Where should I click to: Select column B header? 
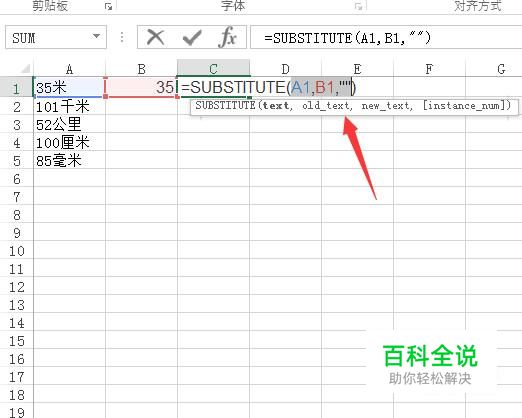[142, 69]
